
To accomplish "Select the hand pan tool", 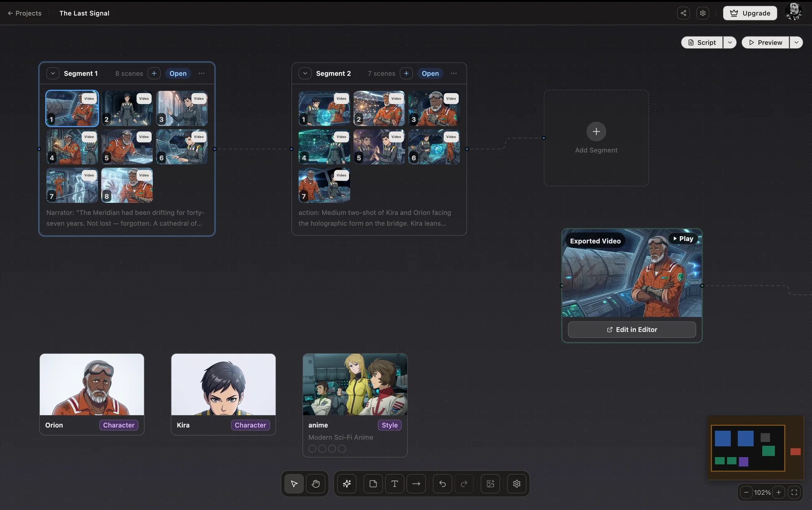I will click(x=315, y=484).
